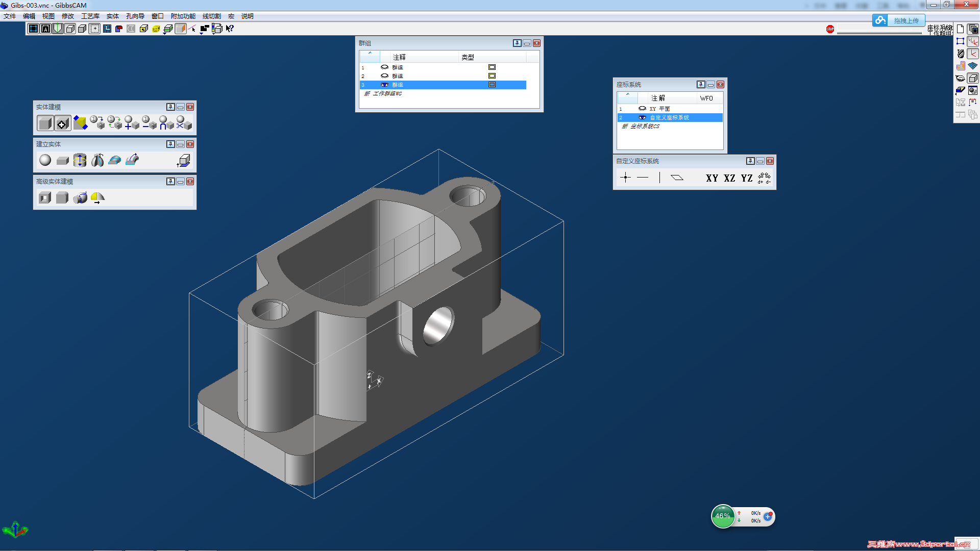
Task: Choose the sweep solid tool in 建立实体
Action: point(132,160)
